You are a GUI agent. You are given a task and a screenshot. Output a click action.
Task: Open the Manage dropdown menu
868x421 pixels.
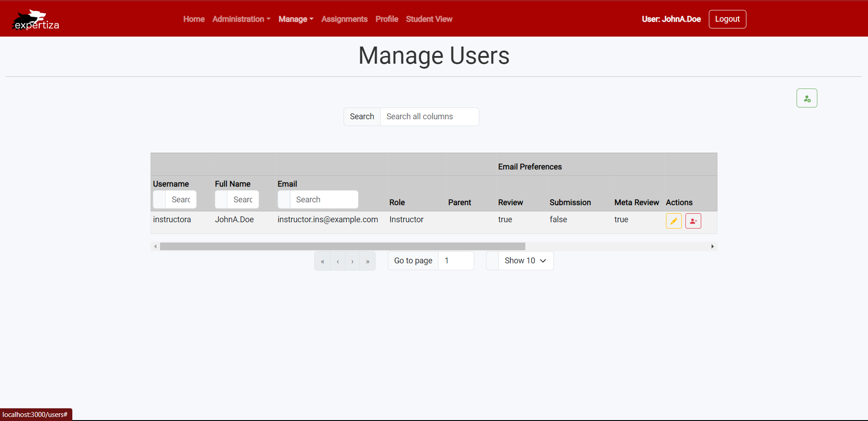coord(296,19)
